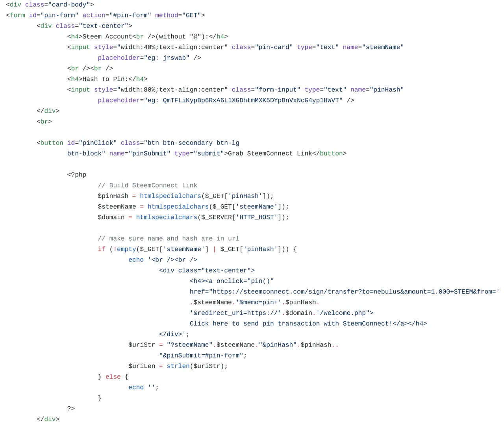Click the 'else' keyword
This screenshot has height=424, width=504.
[113, 377]
